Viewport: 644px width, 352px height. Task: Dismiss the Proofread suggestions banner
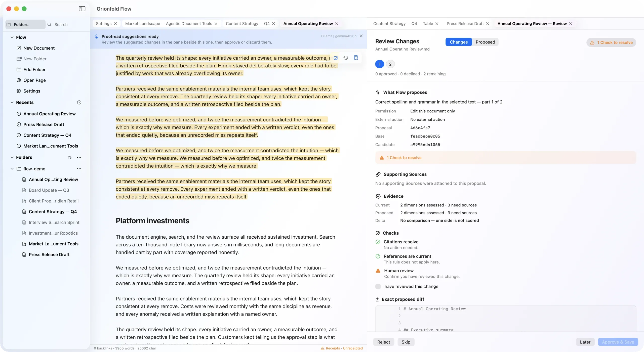coord(361,36)
